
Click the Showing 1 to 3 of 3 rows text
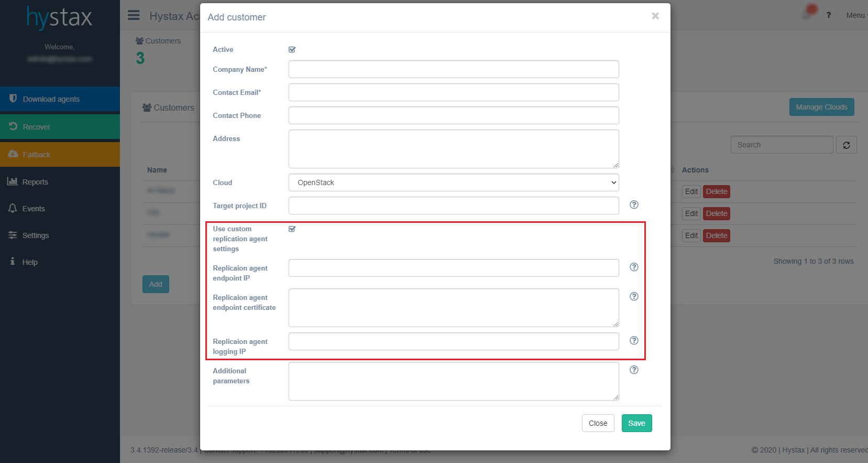(814, 261)
